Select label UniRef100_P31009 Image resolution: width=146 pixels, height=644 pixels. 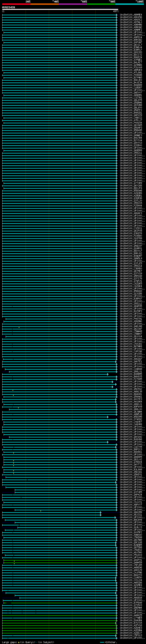pyautogui.click(x=131, y=67)
